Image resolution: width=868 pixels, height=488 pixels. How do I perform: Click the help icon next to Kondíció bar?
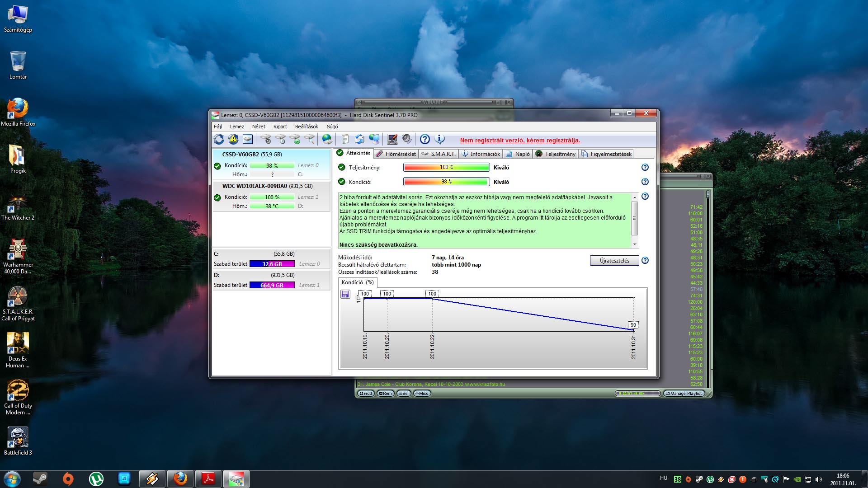pyautogui.click(x=645, y=182)
